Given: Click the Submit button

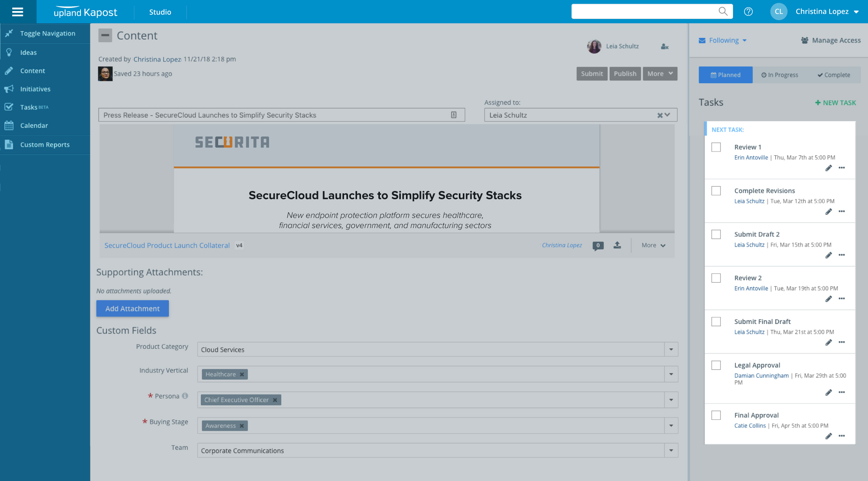Looking at the screenshot, I should pos(592,74).
